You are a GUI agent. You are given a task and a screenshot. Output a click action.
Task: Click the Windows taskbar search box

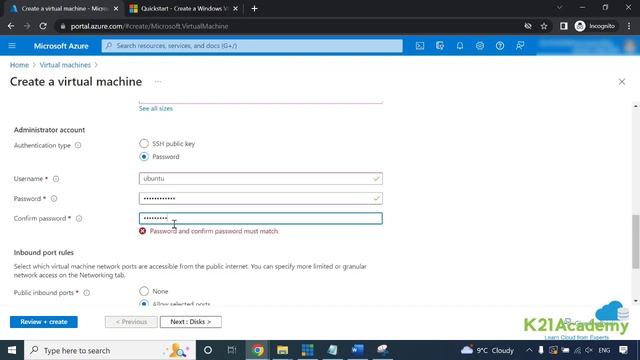[x=110, y=350]
